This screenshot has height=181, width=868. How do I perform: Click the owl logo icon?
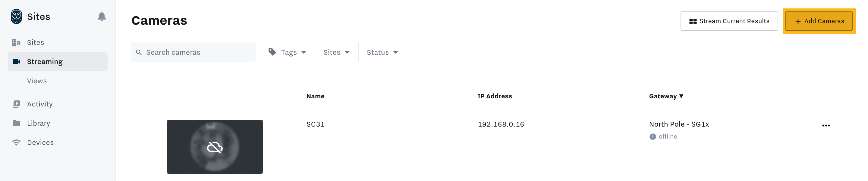[16, 17]
